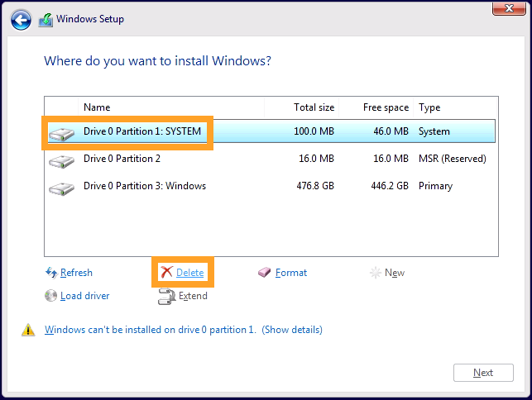This screenshot has width=532, height=400.
Task: Click the yellow warning triangle icon
Action: click(x=28, y=331)
